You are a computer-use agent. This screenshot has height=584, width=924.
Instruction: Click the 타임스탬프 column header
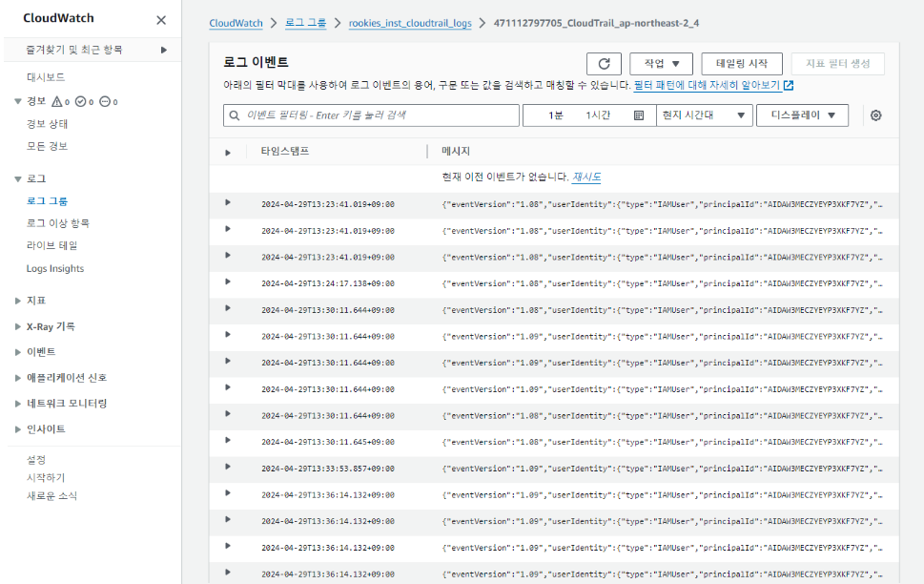pyautogui.click(x=285, y=152)
